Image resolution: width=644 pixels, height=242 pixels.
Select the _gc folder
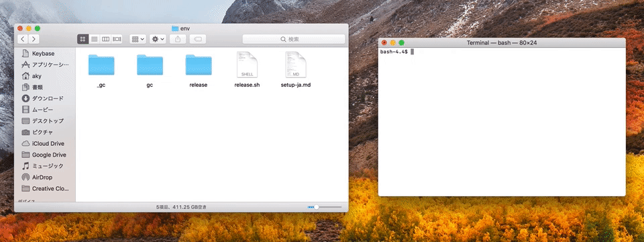(101, 69)
